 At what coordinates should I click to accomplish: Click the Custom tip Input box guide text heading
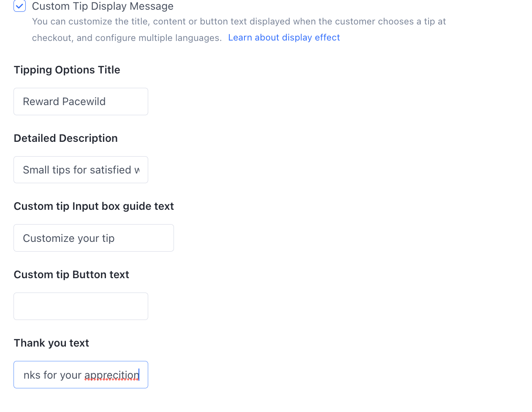click(94, 206)
